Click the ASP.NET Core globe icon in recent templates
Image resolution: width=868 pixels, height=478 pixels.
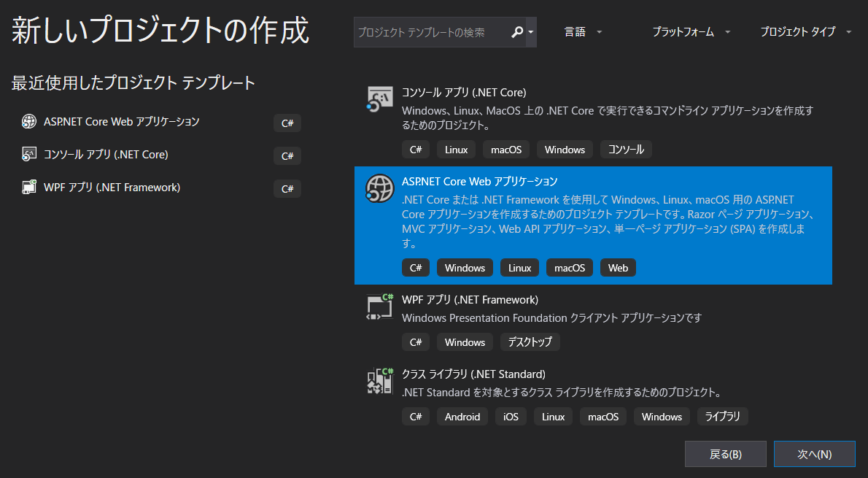(28, 121)
